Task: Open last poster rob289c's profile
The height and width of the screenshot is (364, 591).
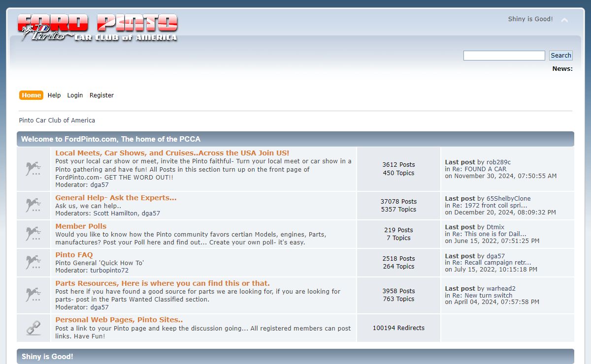Action: (x=498, y=162)
